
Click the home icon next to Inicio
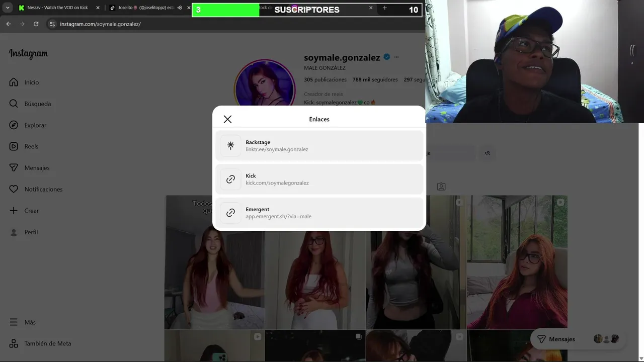coord(14,82)
